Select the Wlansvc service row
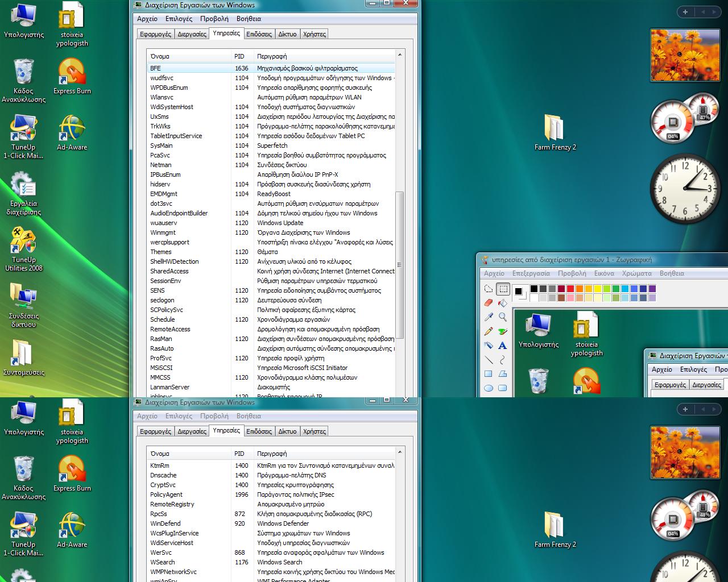The image size is (728, 582). (x=271, y=97)
